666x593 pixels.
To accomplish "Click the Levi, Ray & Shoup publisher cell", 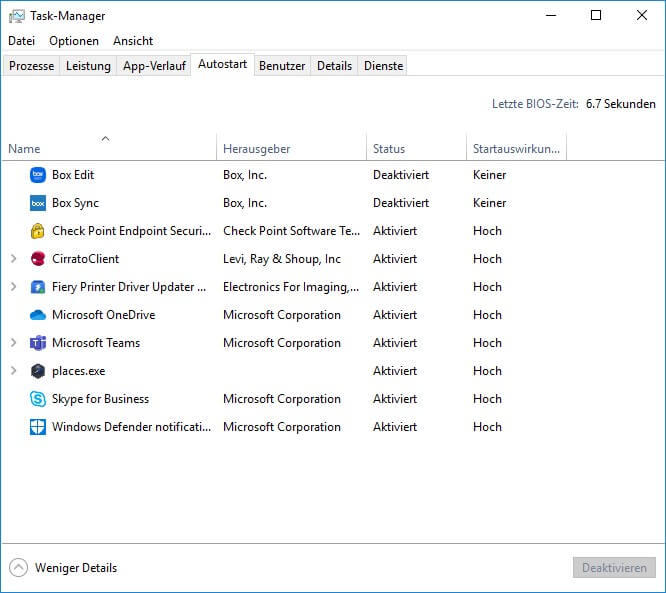I will click(x=282, y=259).
